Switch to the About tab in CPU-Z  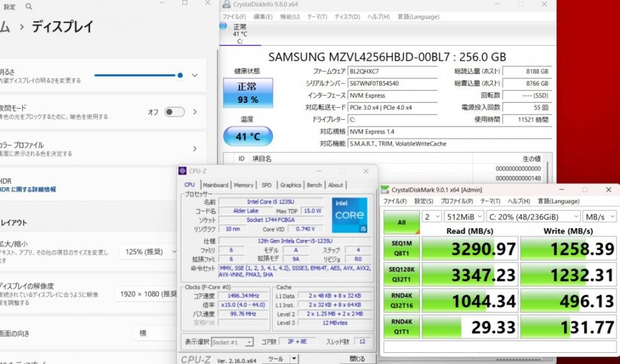[335, 185]
